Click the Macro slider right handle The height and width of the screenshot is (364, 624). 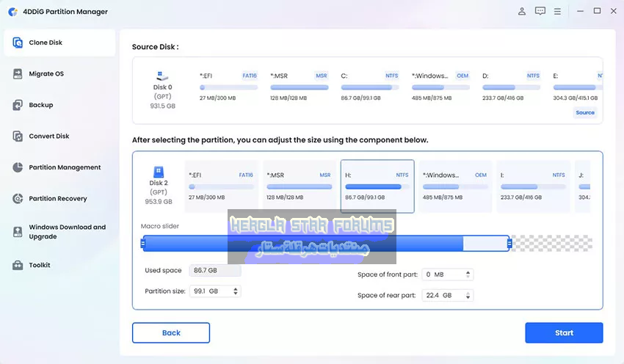508,244
